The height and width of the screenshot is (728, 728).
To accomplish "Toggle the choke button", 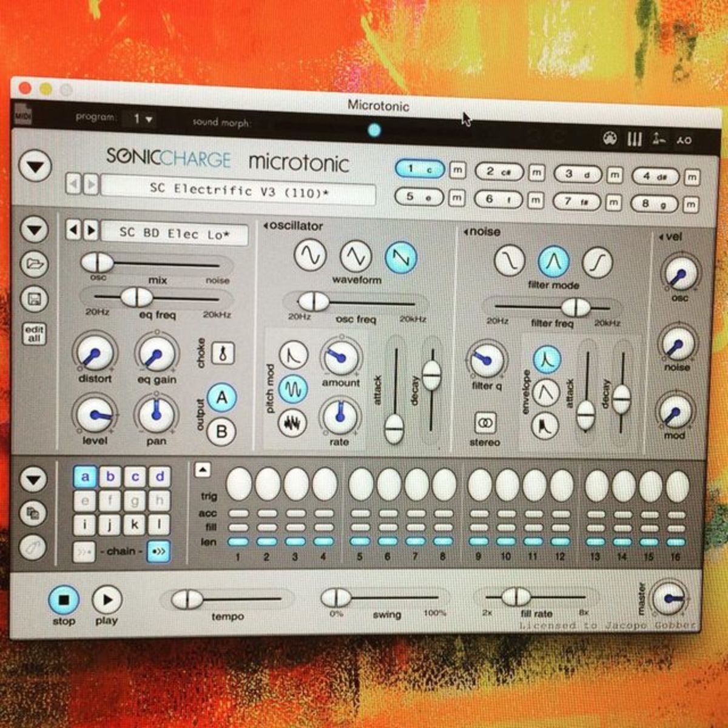I will pyautogui.click(x=223, y=354).
